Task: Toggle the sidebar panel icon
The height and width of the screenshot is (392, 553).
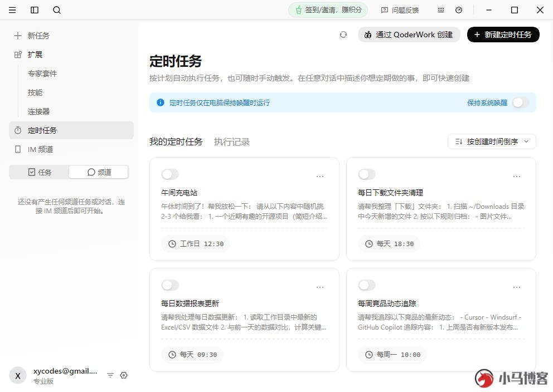Action: pos(35,10)
